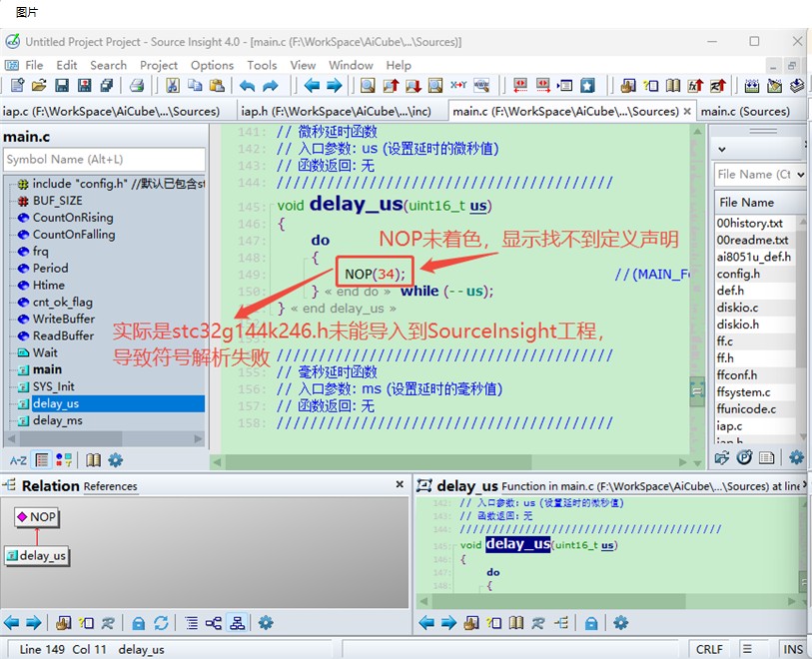812x659 pixels.
Task: Open Search in file magnifier icon
Action: click(368, 86)
